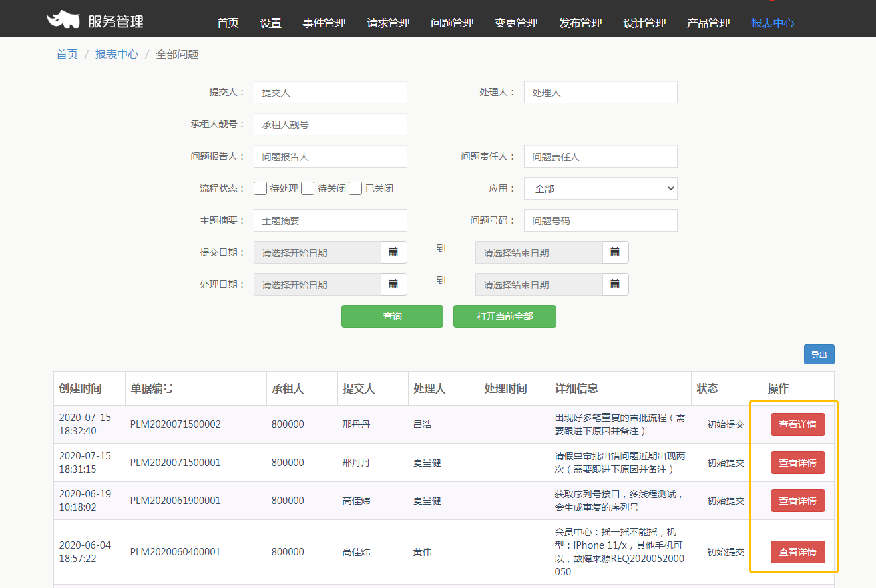
Task: Click 处理日期 end date field
Action: tap(539, 284)
